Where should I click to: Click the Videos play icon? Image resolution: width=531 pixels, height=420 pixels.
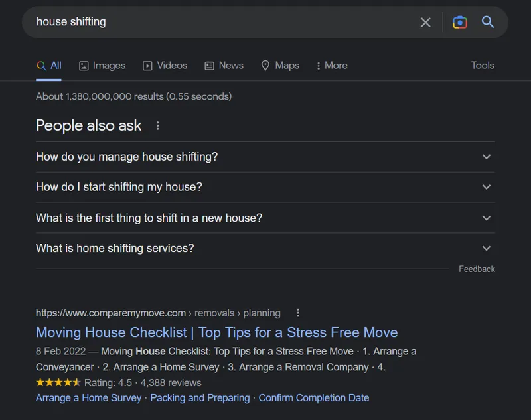click(147, 65)
